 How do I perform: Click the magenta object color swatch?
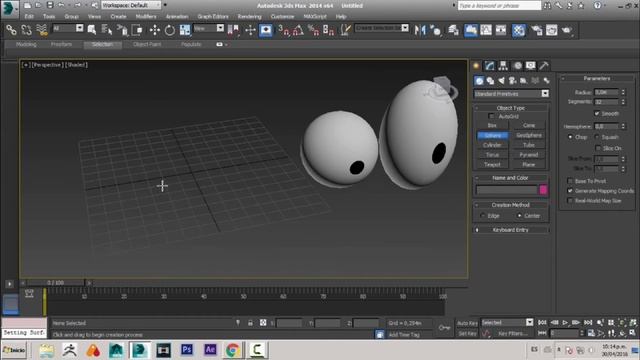tap(543, 190)
